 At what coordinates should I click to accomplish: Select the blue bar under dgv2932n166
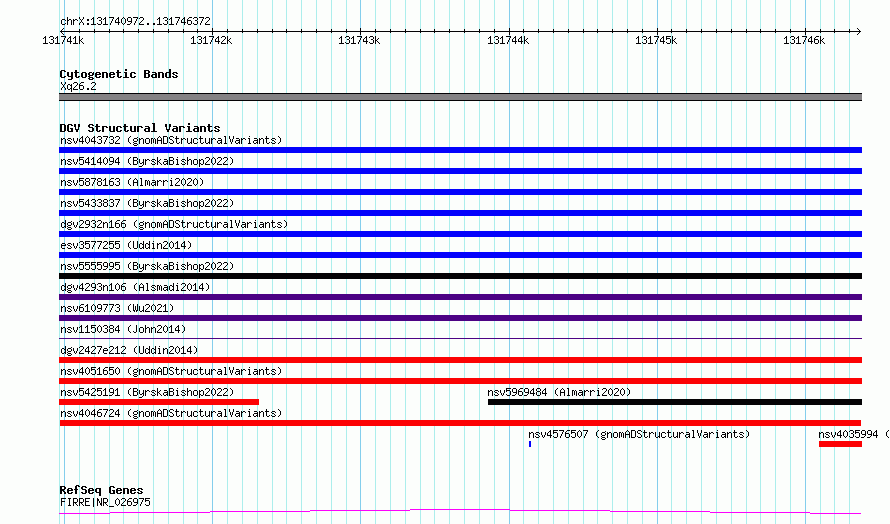pyautogui.click(x=460, y=234)
